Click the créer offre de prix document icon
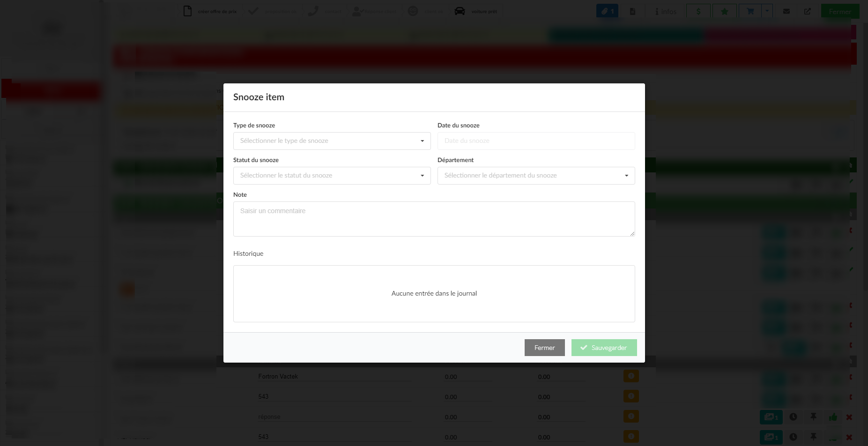 coord(187,11)
